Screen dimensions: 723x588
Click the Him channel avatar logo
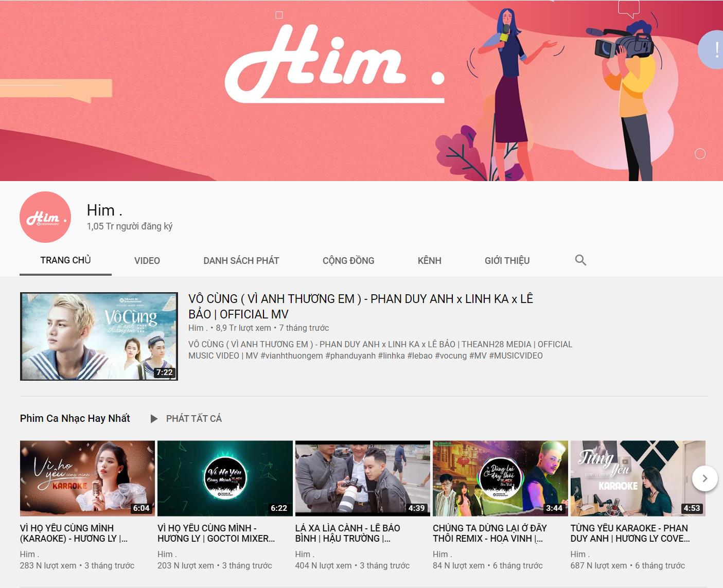click(x=45, y=218)
